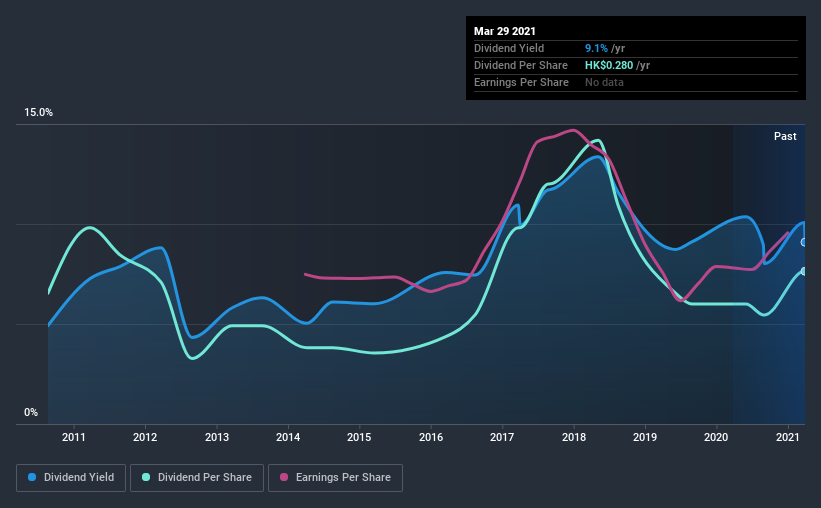
Task: Click the Earnings Per Share tooltip row label
Action: click(x=522, y=82)
